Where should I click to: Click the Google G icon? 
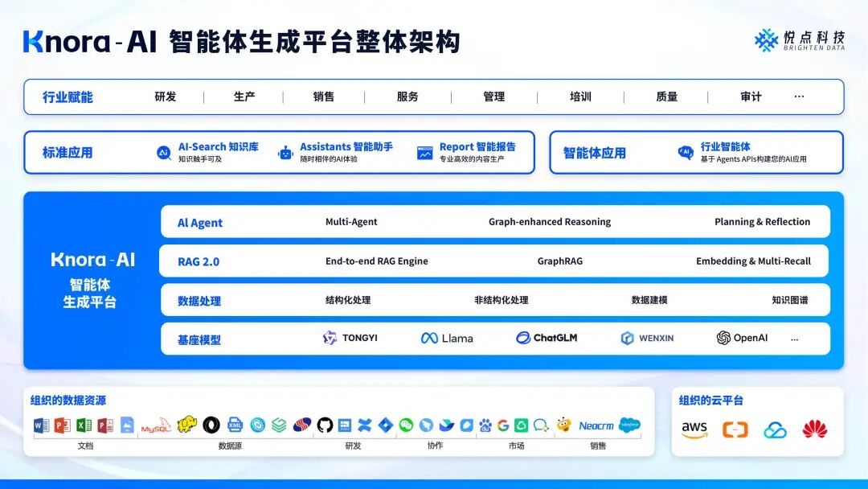503,425
